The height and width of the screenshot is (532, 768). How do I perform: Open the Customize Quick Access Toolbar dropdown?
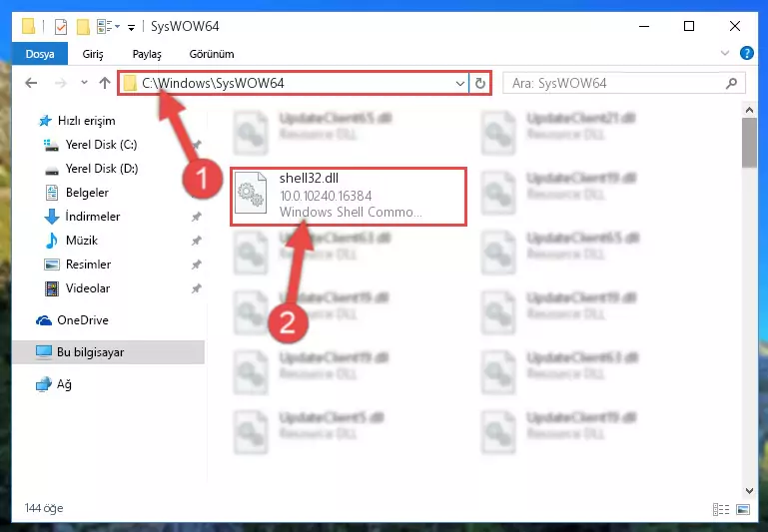(131, 27)
